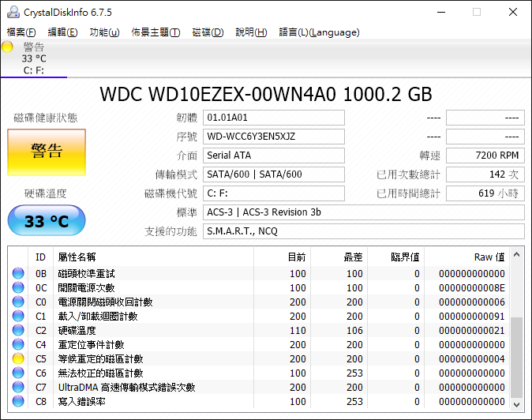Select the 開關電源次數 attribute row
The image size is (532, 420).
click(x=259, y=287)
